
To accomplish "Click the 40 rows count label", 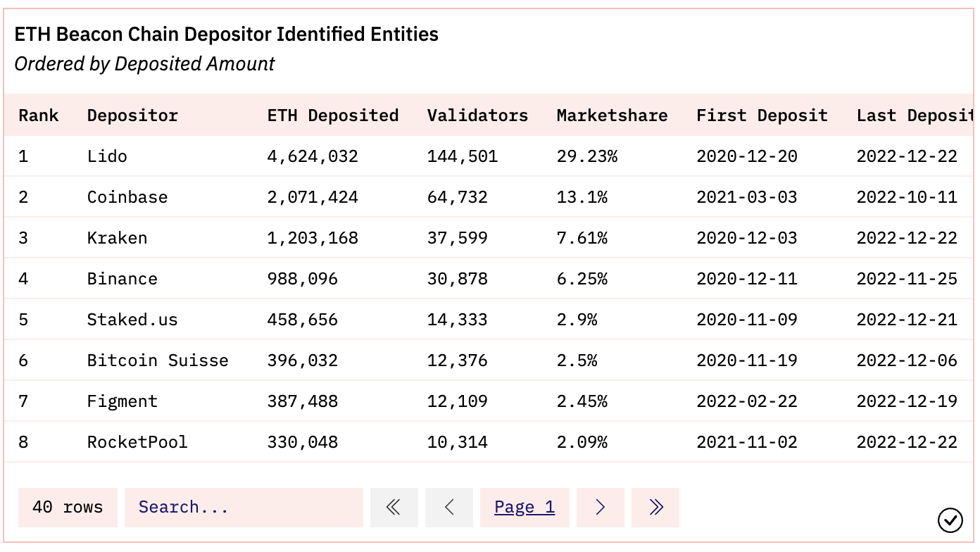I will pyautogui.click(x=68, y=507).
